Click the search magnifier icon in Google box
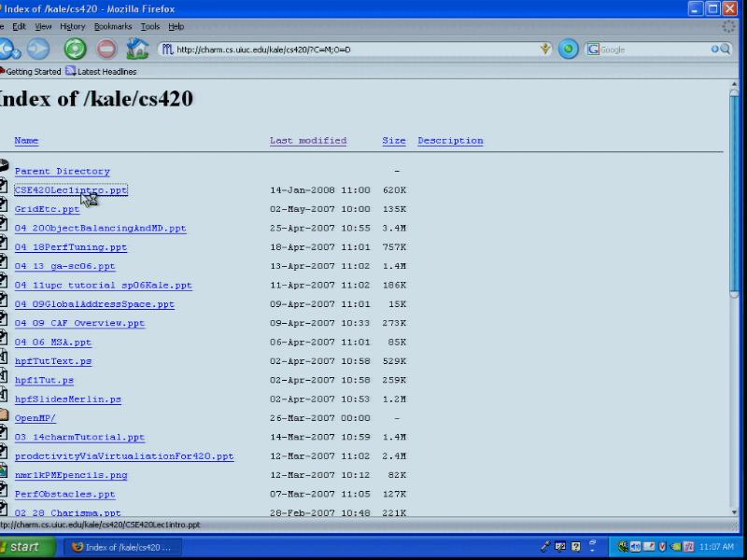Image resolution: width=747 pixels, height=560 pixels. (x=722, y=49)
